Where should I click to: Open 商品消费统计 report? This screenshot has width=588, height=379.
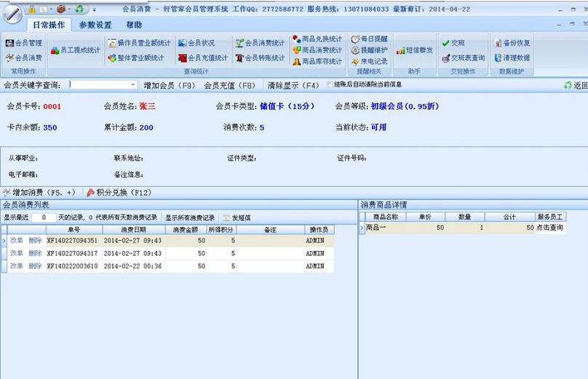(x=317, y=50)
